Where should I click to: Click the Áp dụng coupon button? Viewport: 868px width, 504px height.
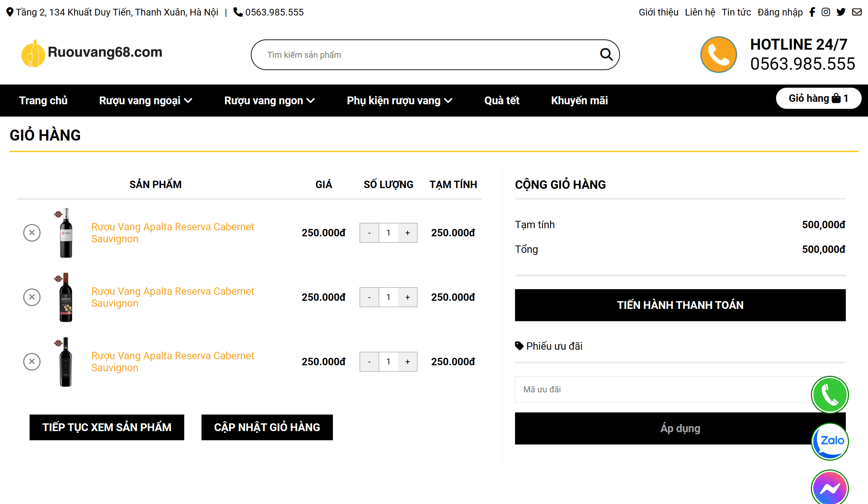click(x=680, y=428)
